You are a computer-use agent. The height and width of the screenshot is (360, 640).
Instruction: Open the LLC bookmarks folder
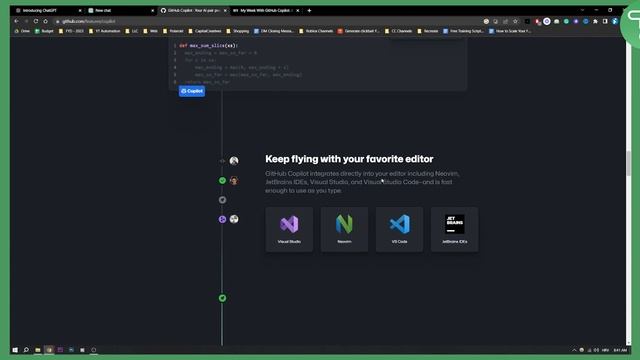click(132, 31)
